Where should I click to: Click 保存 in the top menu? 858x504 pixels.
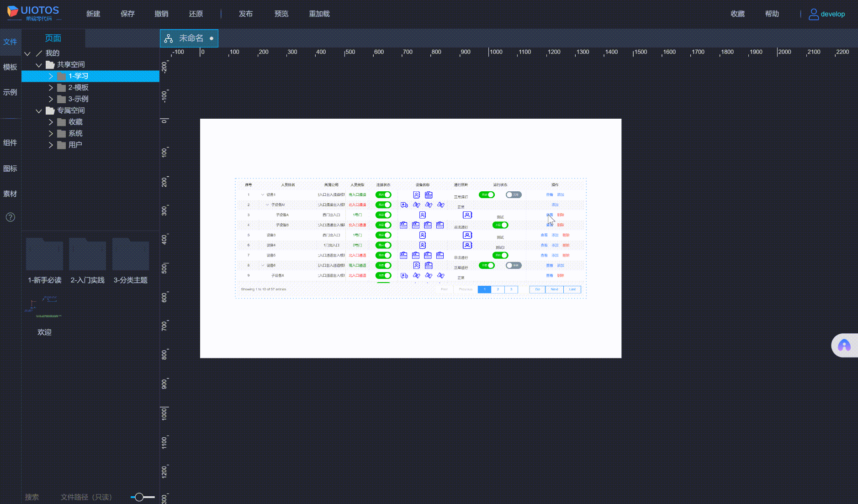point(127,14)
